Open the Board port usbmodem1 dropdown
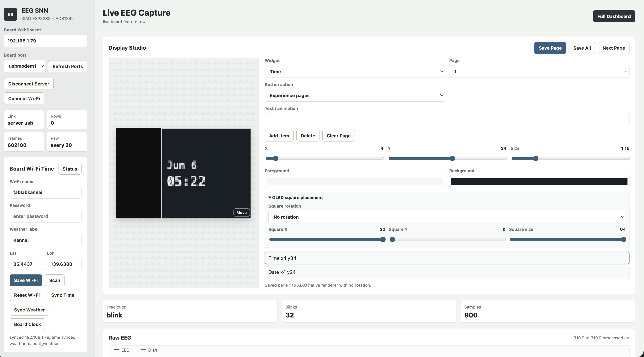 coord(25,66)
